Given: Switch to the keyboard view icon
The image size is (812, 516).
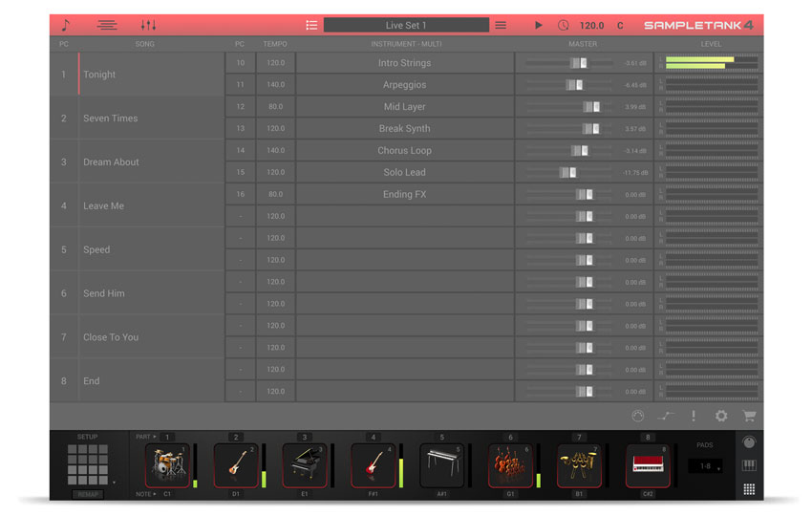Looking at the screenshot, I should (749, 465).
